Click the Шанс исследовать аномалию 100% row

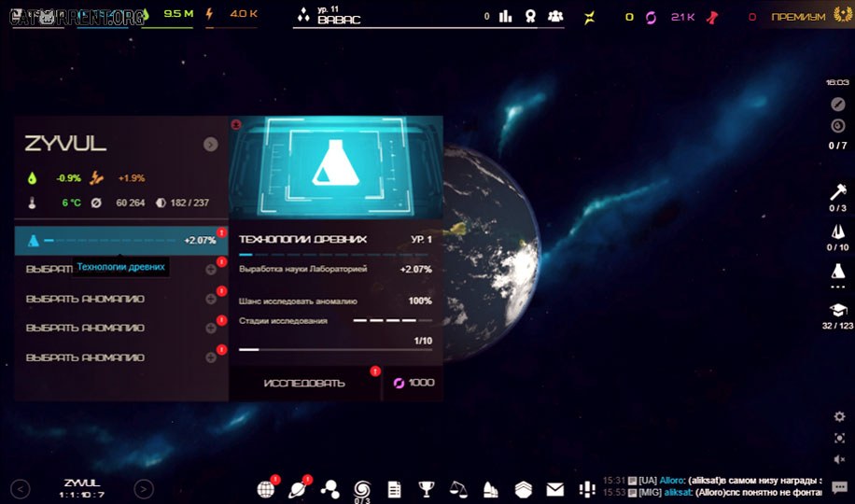pyautogui.click(x=335, y=301)
